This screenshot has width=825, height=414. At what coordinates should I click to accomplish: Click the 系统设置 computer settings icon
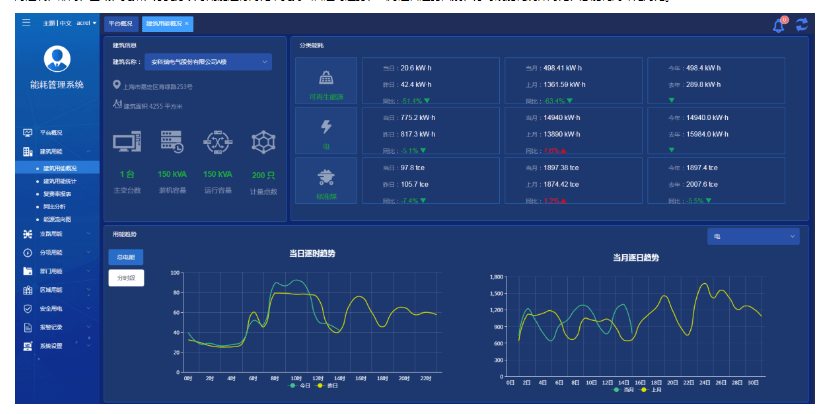28,346
